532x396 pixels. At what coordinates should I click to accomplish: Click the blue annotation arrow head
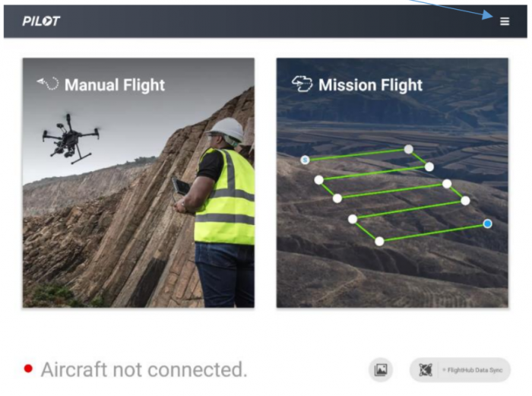(x=488, y=15)
